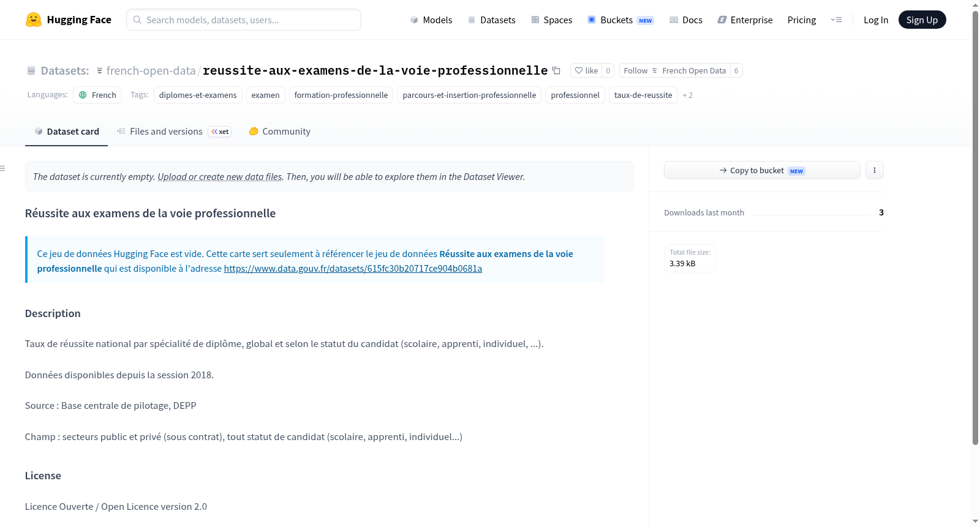Focus the search models input field
Screen dimensions: 980x527
coord(244,20)
